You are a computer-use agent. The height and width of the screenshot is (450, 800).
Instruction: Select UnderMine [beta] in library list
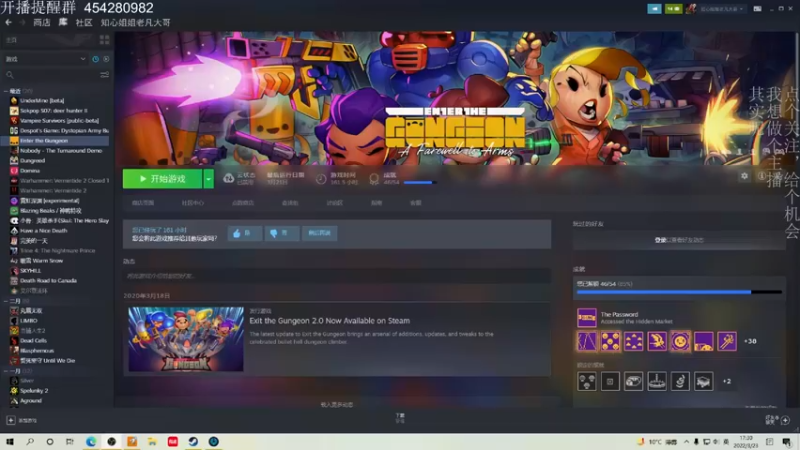coord(42,101)
